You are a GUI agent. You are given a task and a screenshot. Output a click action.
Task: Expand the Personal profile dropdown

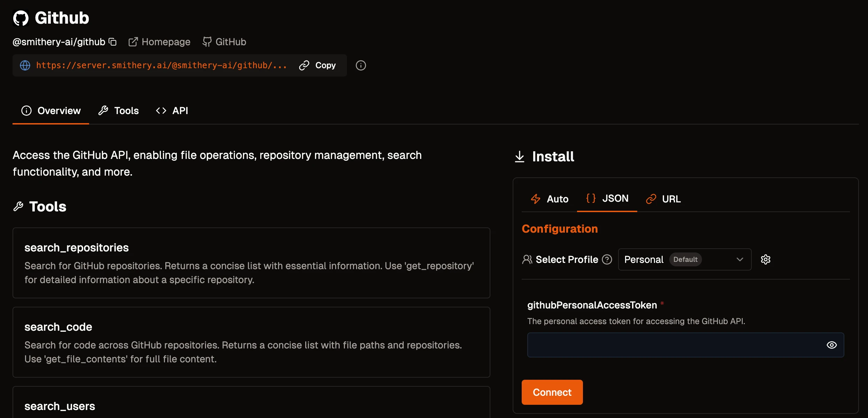click(x=685, y=259)
